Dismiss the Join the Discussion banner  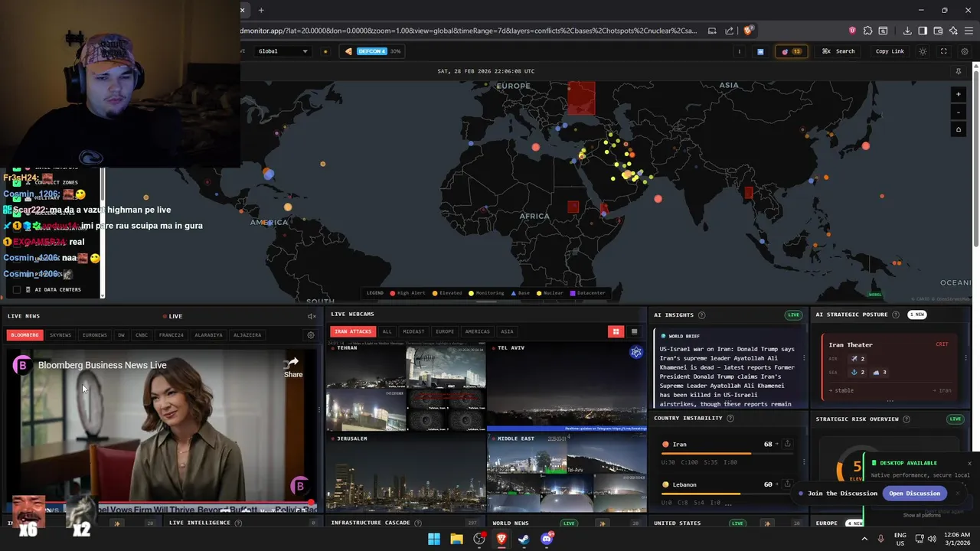click(958, 494)
